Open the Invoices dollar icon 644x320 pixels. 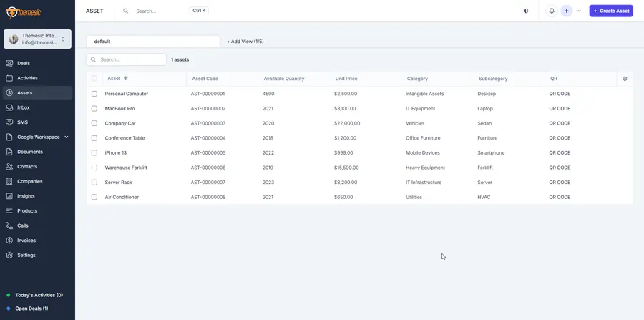pyautogui.click(x=9, y=241)
